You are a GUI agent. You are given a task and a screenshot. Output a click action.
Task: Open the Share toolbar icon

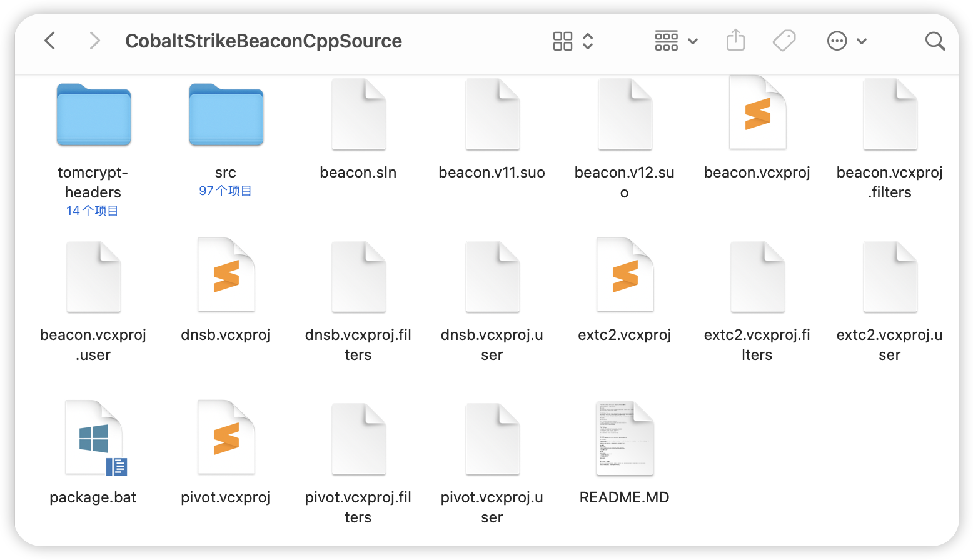(x=735, y=41)
